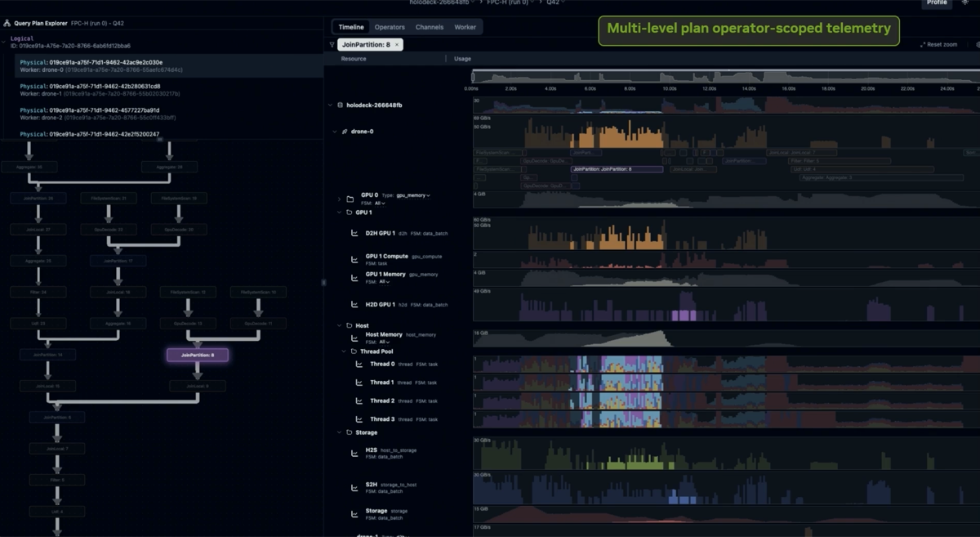
Task: Collapse the Storage resource group
Action: tap(339, 432)
